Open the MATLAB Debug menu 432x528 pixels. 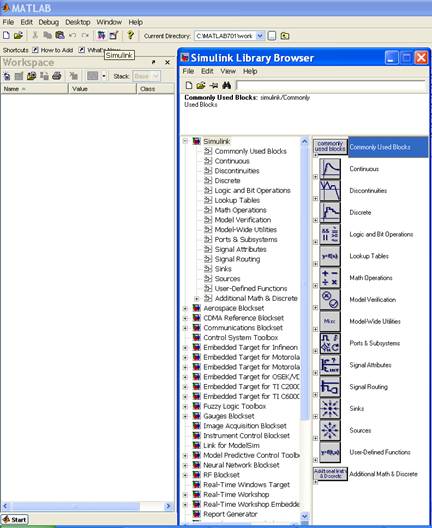(48, 22)
